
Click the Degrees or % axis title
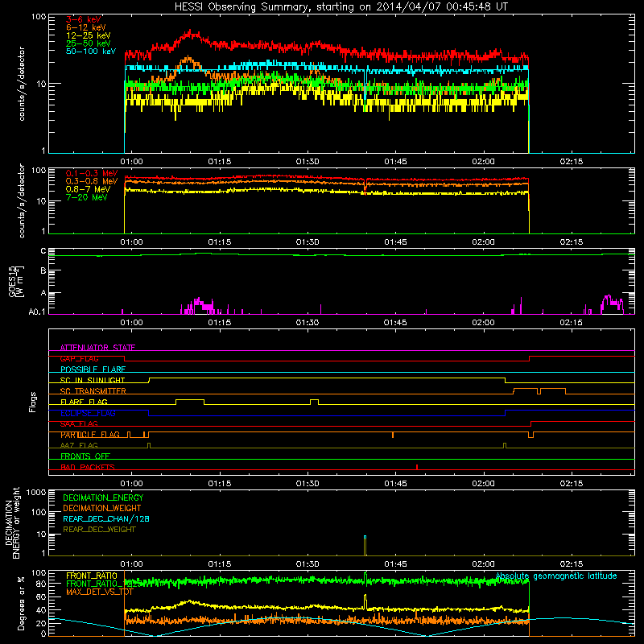(x=21, y=604)
